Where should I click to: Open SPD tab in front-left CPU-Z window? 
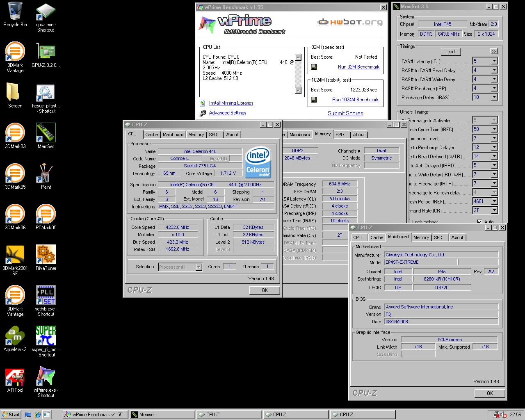point(213,135)
